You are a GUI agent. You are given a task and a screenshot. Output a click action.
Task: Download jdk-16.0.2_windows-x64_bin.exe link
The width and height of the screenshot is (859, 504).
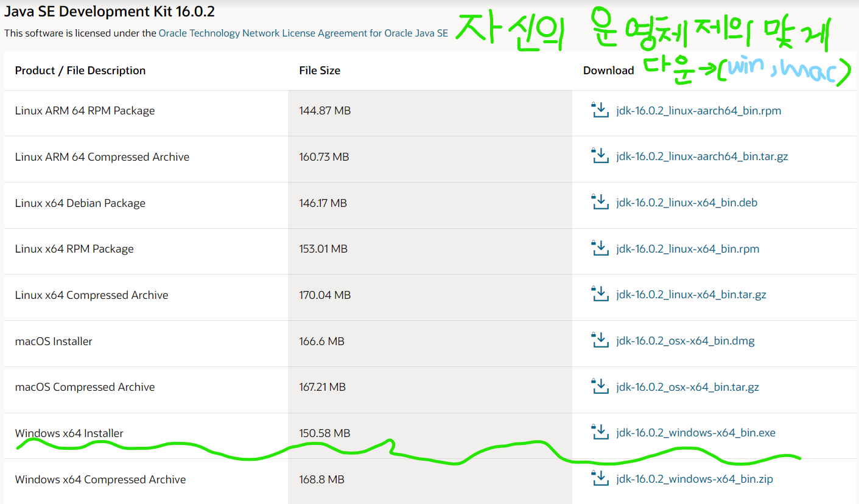click(x=696, y=433)
